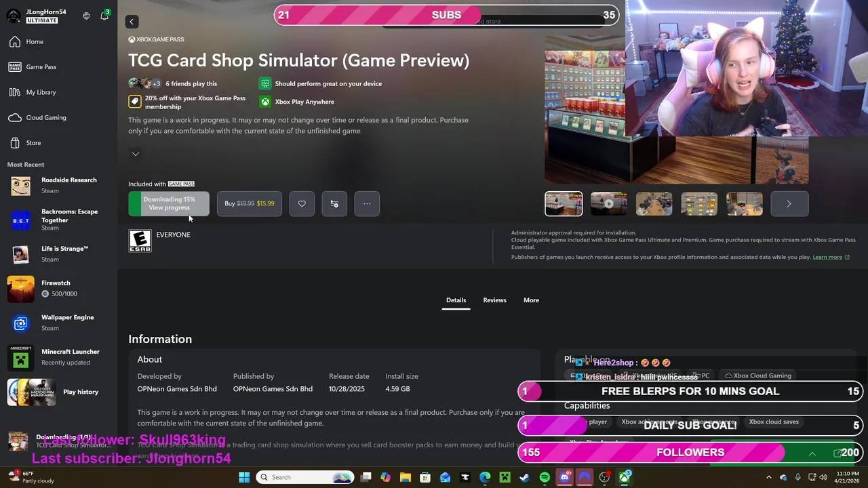
Task: Open Minecraft Launcher in recent games
Action: 58,357
